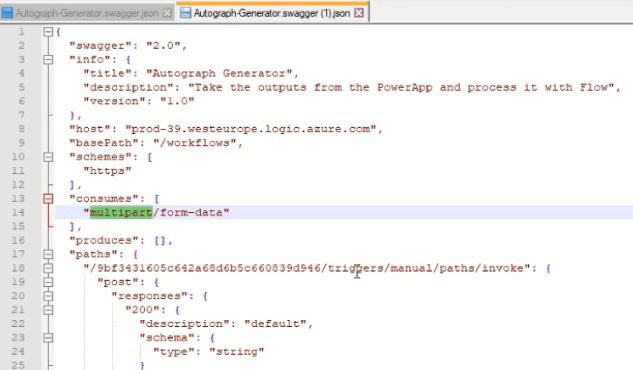Collapse the "paths" block fold marker

[x=48, y=254]
